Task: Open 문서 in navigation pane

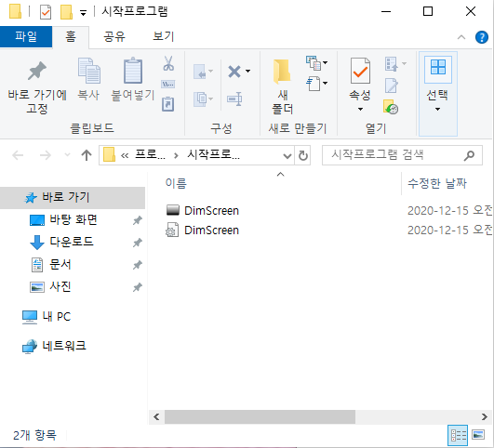Action: [60, 265]
